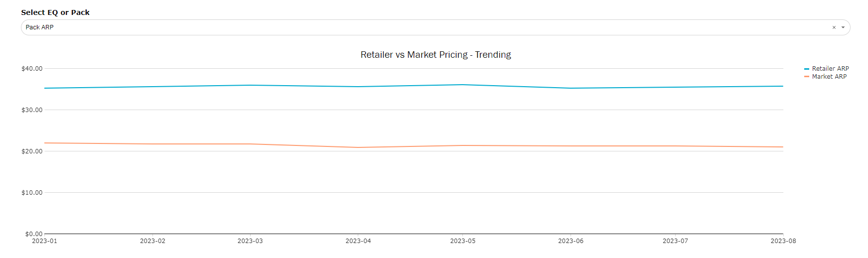The width and height of the screenshot is (868, 258).
Task: Open the Pack ARP select box
Action: tap(399, 27)
